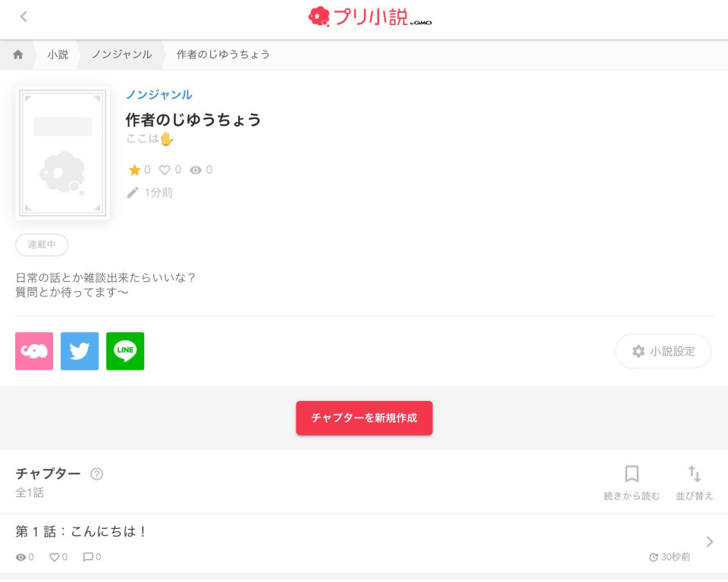This screenshot has width=728, height=582.
Task: Open the chapter help question mark icon
Action: (96, 474)
